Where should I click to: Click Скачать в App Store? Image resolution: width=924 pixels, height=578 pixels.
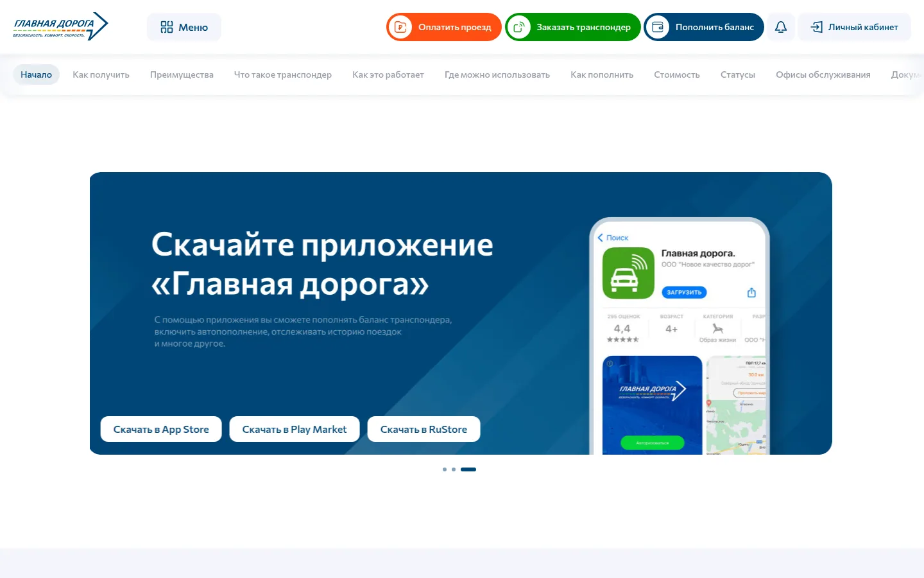pos(161,429)
